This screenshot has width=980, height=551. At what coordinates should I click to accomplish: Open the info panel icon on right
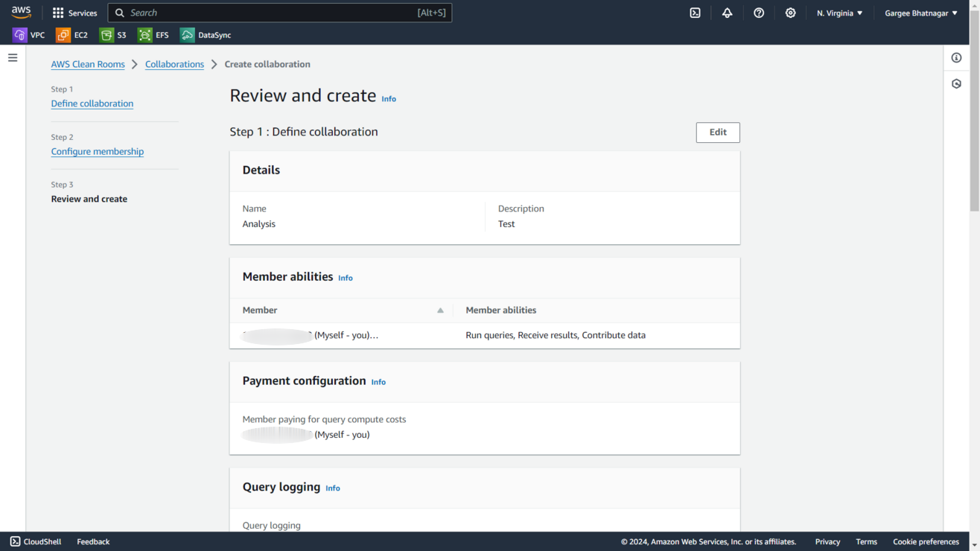click(956, 57)
